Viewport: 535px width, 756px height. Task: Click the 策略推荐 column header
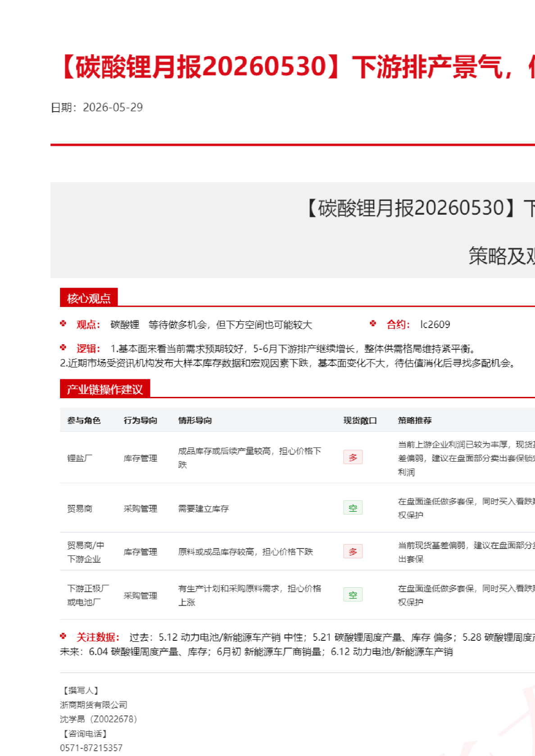click(415, 420)
